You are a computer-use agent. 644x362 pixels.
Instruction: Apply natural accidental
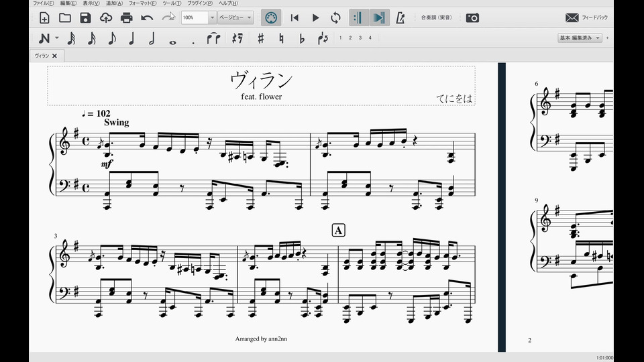(x=281, y=38)
